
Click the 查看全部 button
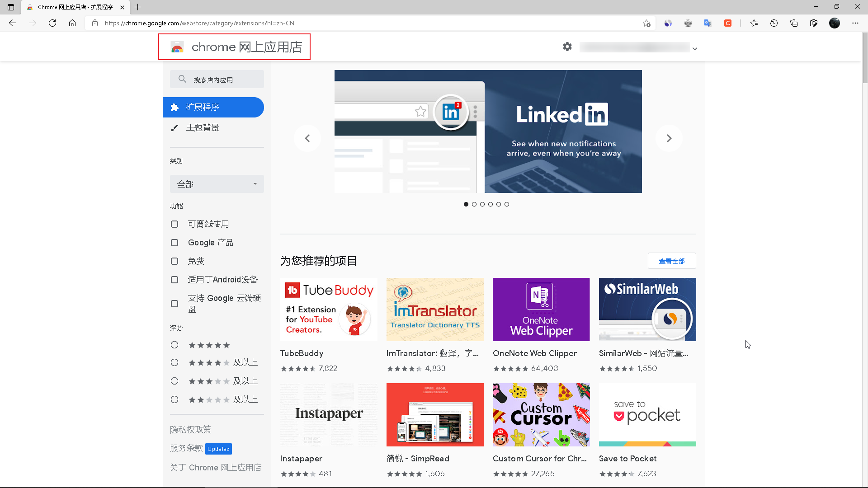(x=671, y=261)
